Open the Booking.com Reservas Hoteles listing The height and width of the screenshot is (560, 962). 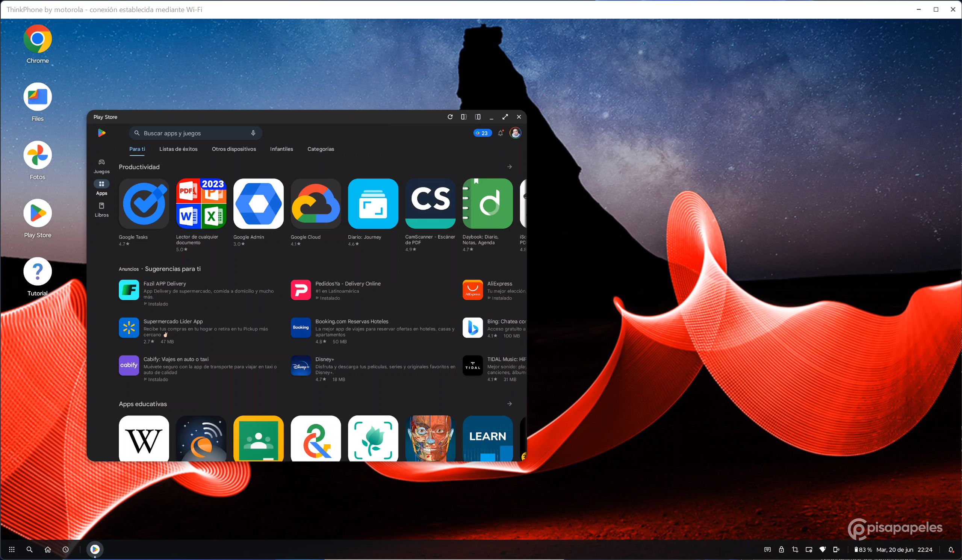click(x=352, y=321)
